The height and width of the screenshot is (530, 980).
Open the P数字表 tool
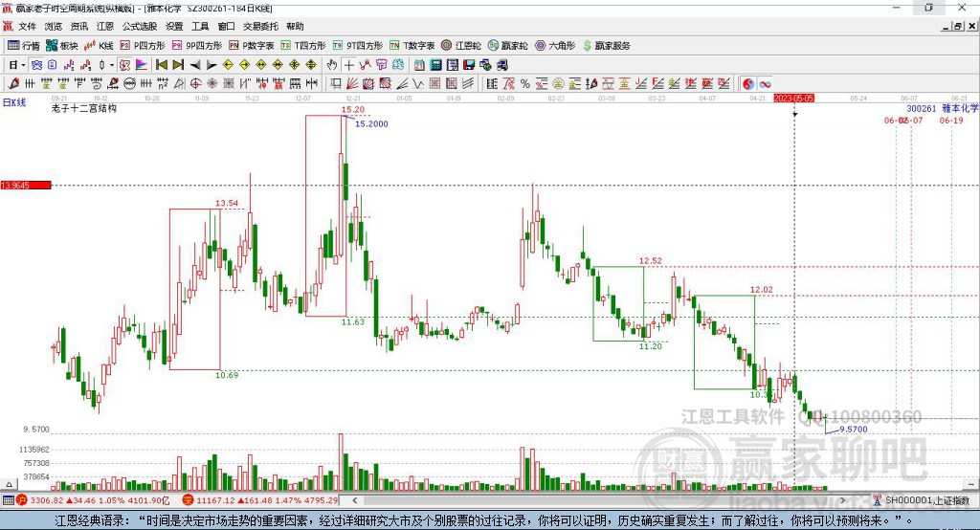[252, 46]
